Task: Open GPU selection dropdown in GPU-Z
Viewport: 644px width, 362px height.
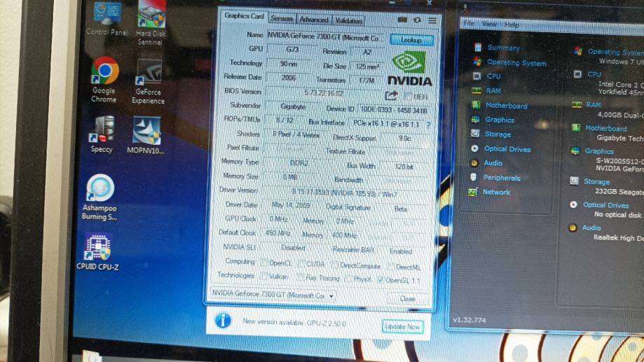Action: pyautogui.click(x=273, y=295)
